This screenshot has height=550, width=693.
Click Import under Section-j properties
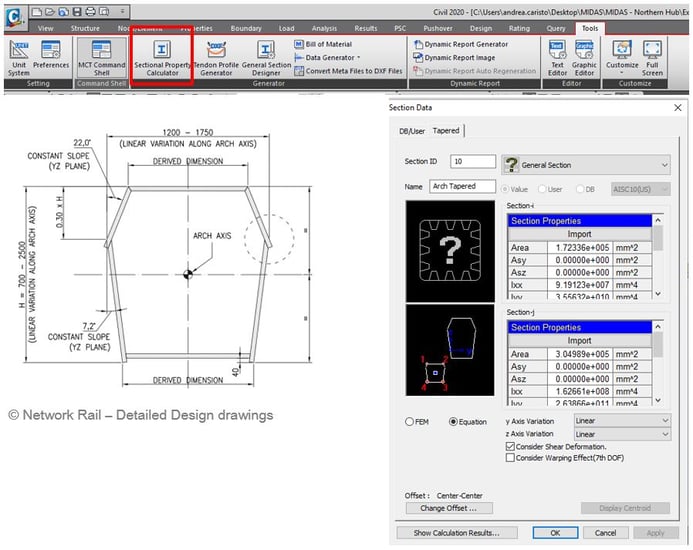point(579,340)
